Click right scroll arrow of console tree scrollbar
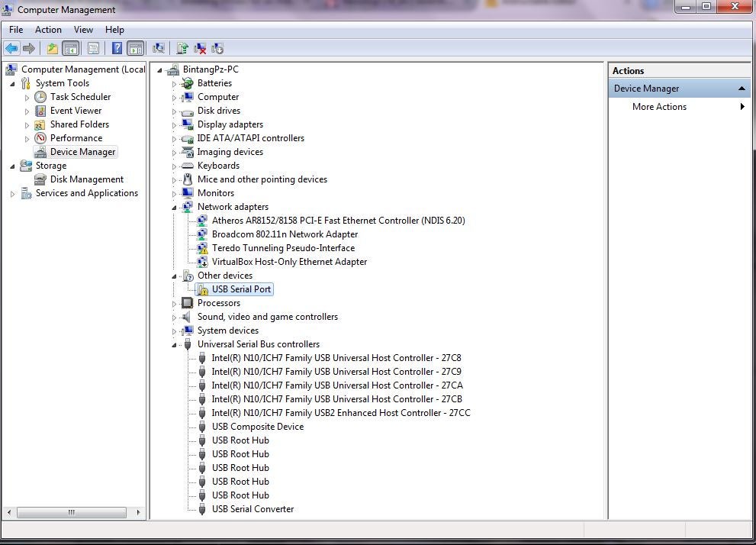This screenshot has width=756, height=545. (138, 512)
